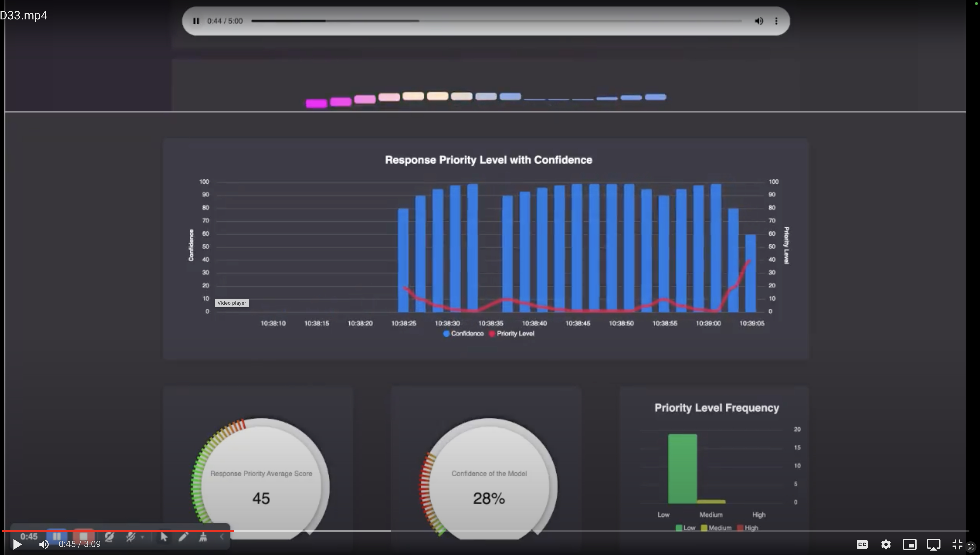This screenshot has width=980, height=555.
Task: Open audio player three-dot options menu
Action: [776, 21]
